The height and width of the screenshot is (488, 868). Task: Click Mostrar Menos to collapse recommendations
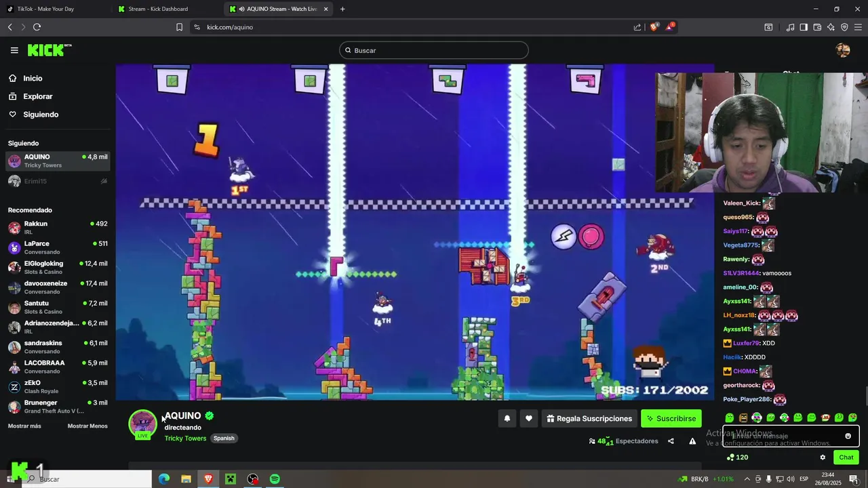tap(87, 426)
